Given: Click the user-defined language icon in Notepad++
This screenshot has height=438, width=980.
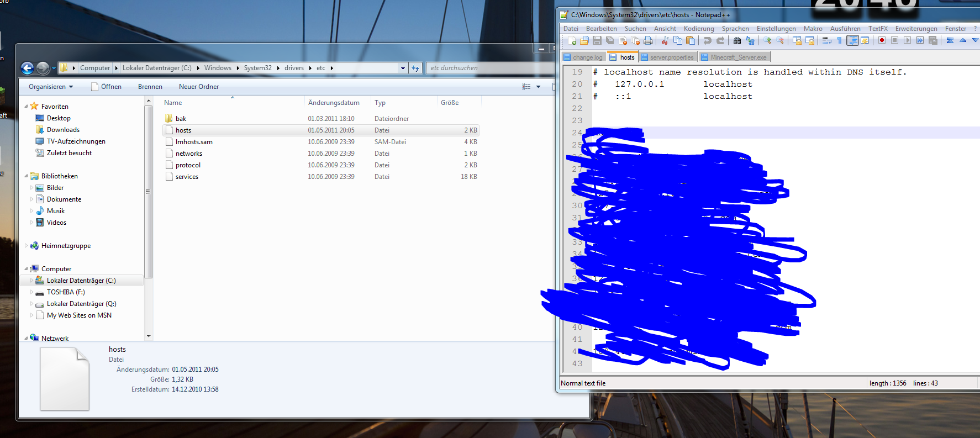Looking at the screenshot, I should click(x=865, y=40).
